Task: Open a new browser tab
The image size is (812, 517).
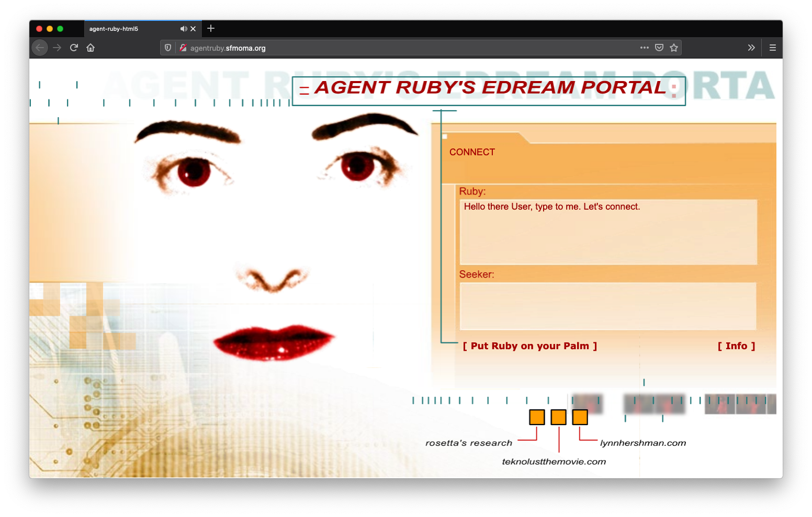Action: pyautogui.click(x=211, y=28)
